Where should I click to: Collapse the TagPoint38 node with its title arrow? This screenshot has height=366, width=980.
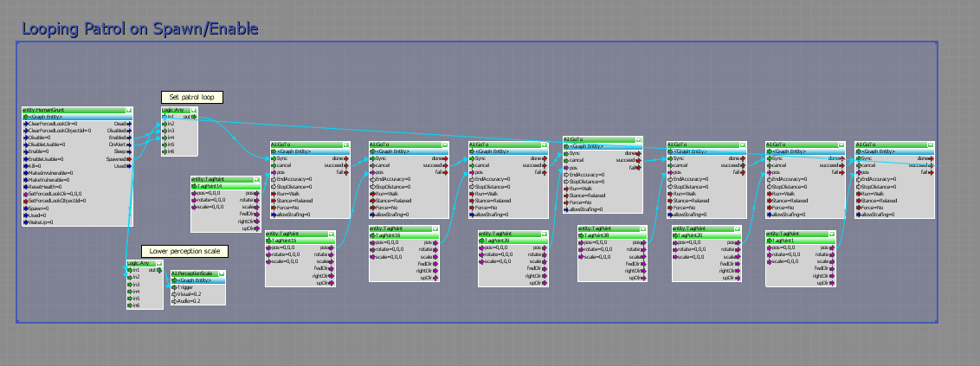click(x=644, y=228)
